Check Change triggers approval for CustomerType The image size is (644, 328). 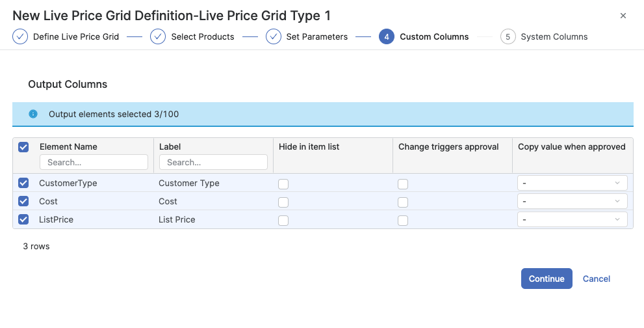pyautogui.click(x=403, y=184)
